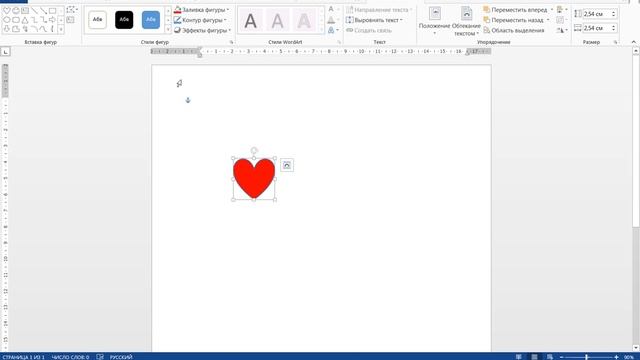
Task: Click the Draw Text Box icon
Action: pos(70,20)
